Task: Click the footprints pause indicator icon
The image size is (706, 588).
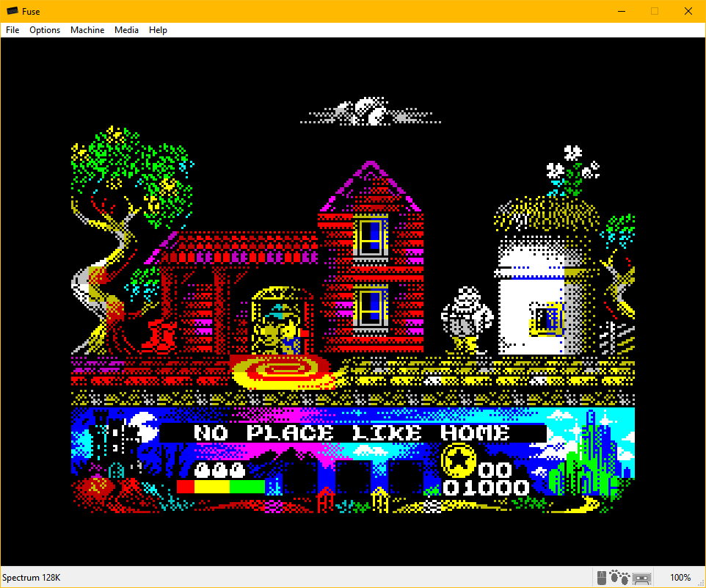Action: (x=619, y=577)
